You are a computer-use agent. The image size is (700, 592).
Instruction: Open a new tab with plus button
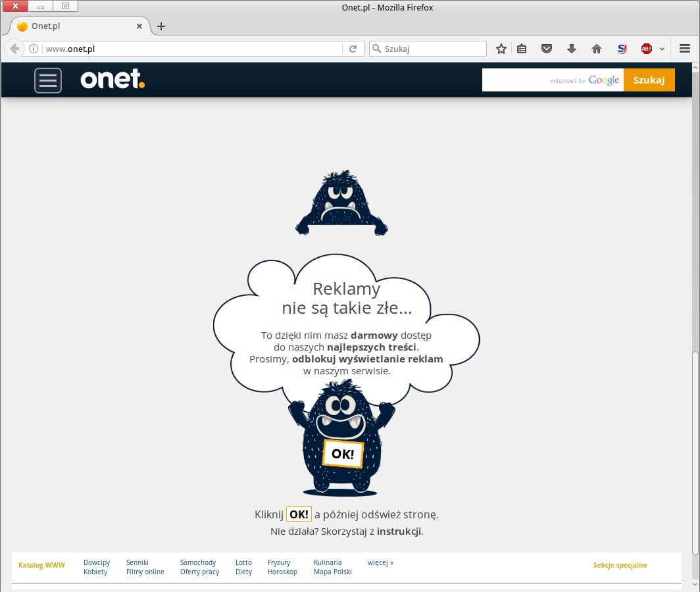coord(161,26)
